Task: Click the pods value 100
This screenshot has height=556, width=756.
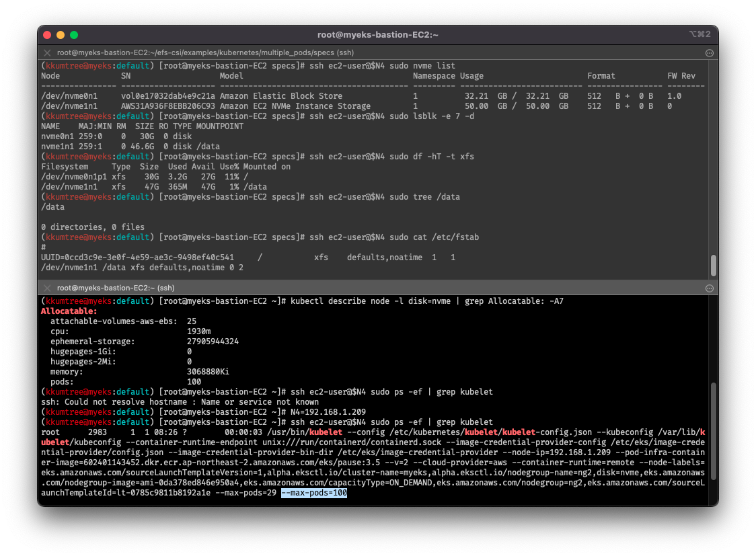Action: (x=194, y=382)
